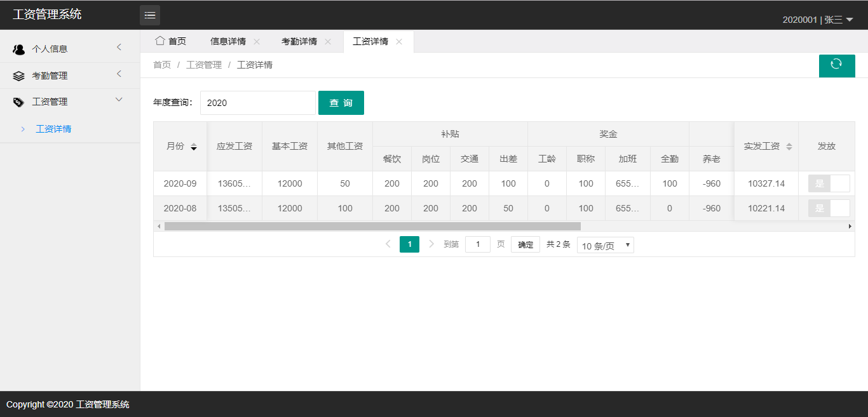Collapse the 工资管理 sidebar section

coord(70,101)
